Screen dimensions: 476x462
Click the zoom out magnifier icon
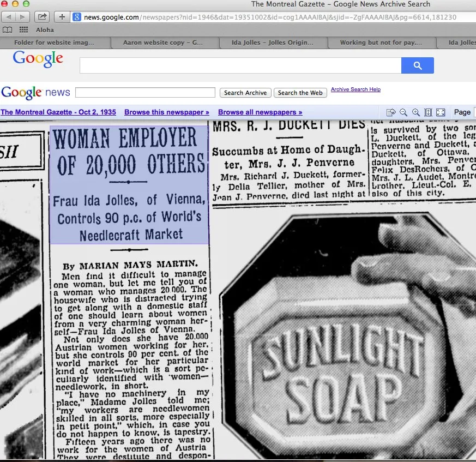403,112
